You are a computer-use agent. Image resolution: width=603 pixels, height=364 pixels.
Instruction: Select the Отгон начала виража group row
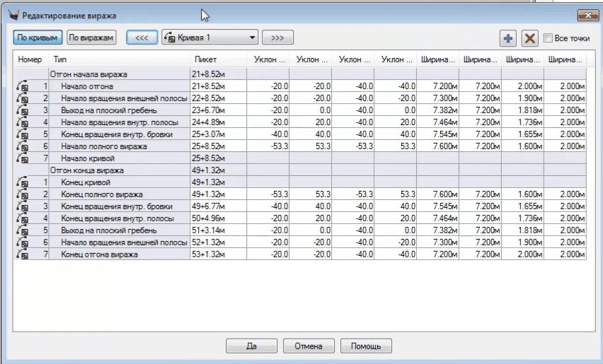click(117, 74)
